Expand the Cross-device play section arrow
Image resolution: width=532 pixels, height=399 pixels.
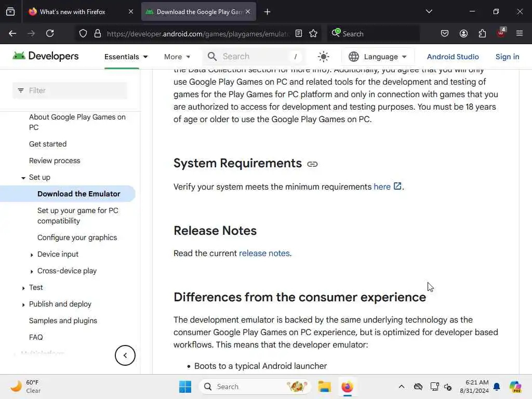pyautogui.click(x=32, y=271)
